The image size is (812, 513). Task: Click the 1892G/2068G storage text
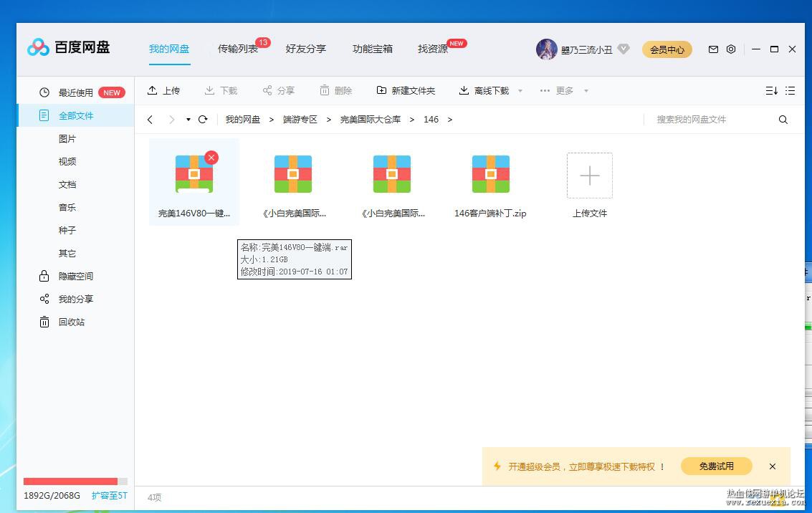tap(52, 496)
